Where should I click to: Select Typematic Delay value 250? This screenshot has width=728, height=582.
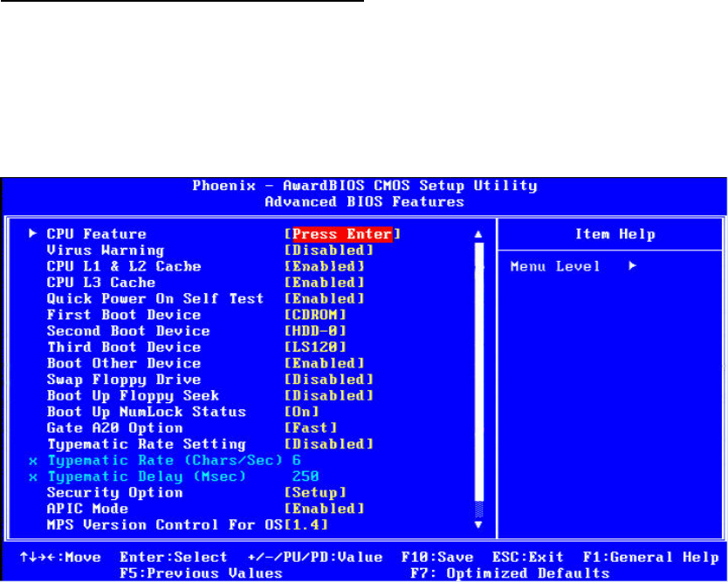point(306,476)
